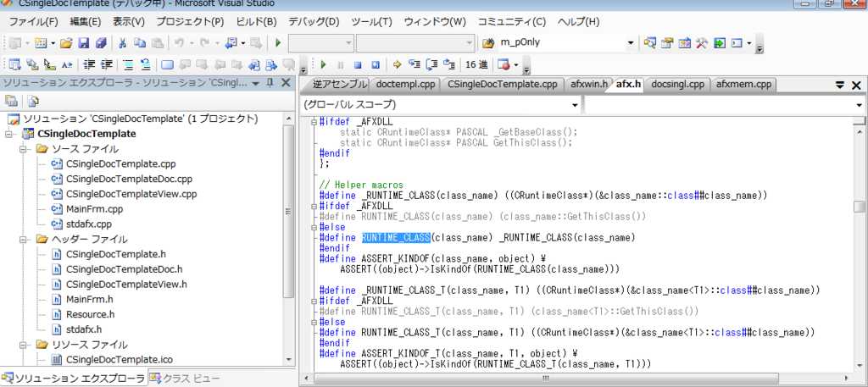The width and height of the screenshot is (868, 387).
Task: Click the Navigate Backward icon
Action: (x=231, y=42)
